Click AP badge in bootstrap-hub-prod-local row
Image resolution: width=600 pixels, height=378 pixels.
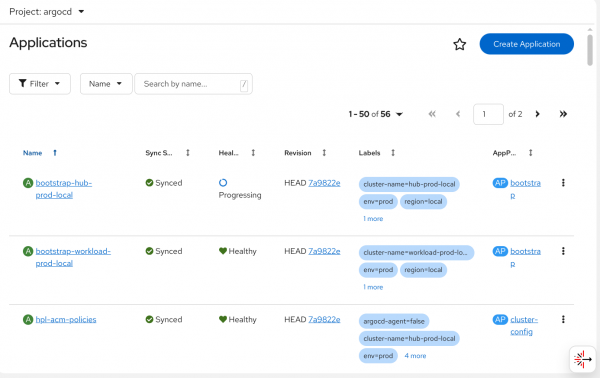500,183
